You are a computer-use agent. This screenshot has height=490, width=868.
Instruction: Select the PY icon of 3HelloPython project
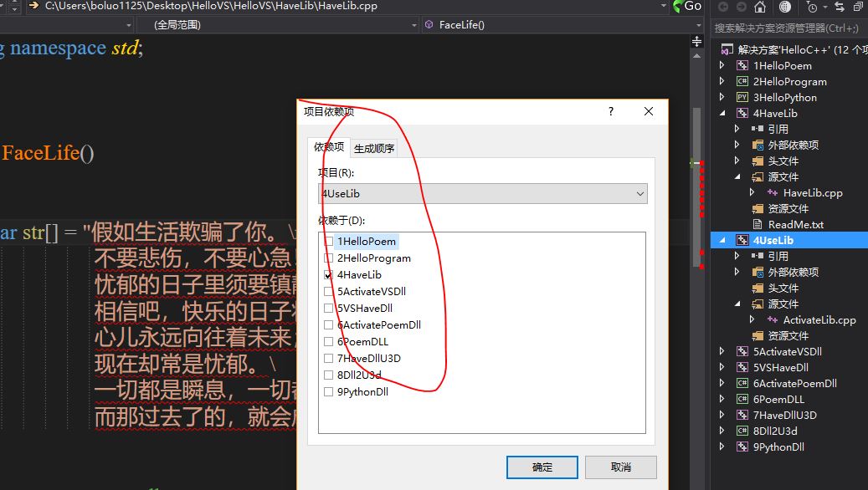(742, 97)
